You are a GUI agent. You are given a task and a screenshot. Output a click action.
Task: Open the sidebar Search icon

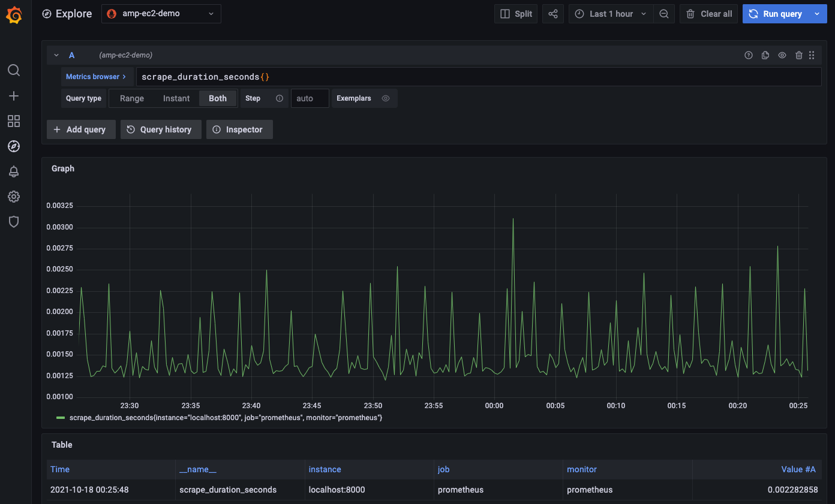14,71
